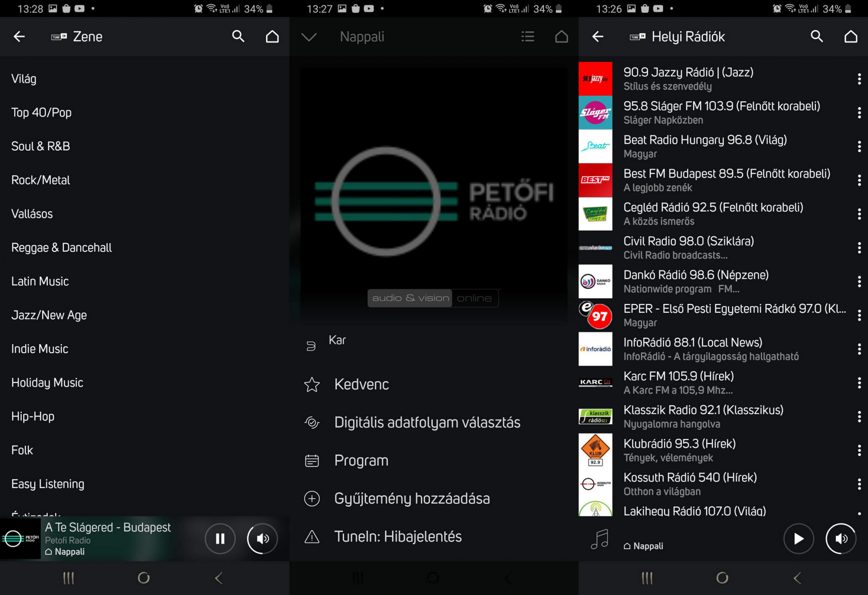Open options for InfoRádió 88.1
The width and height of the screenshot is (868, 595).
[859, 349]
